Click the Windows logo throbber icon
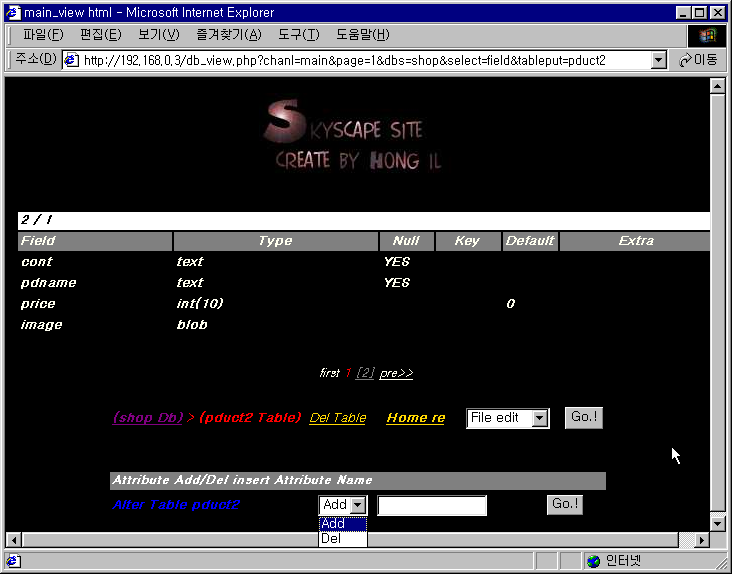732x574 pixels. click(x=707, y=35)
